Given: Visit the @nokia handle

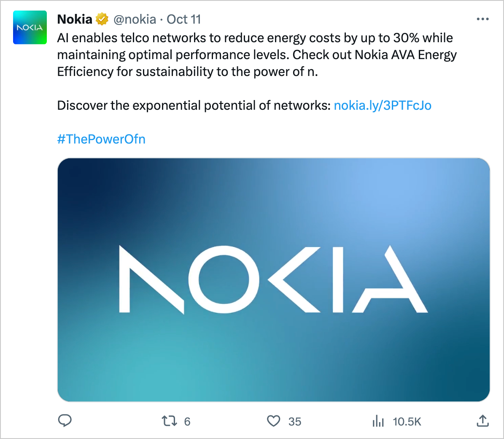Looking at the screenshot, I should pyautogui.click(x=135, y=19).
